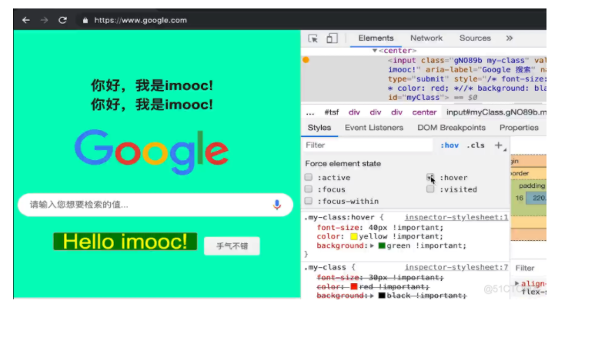The image size is (615, 364).
Task: Select input#myClass breadcrumb item
Action: (x=496, y=112)
